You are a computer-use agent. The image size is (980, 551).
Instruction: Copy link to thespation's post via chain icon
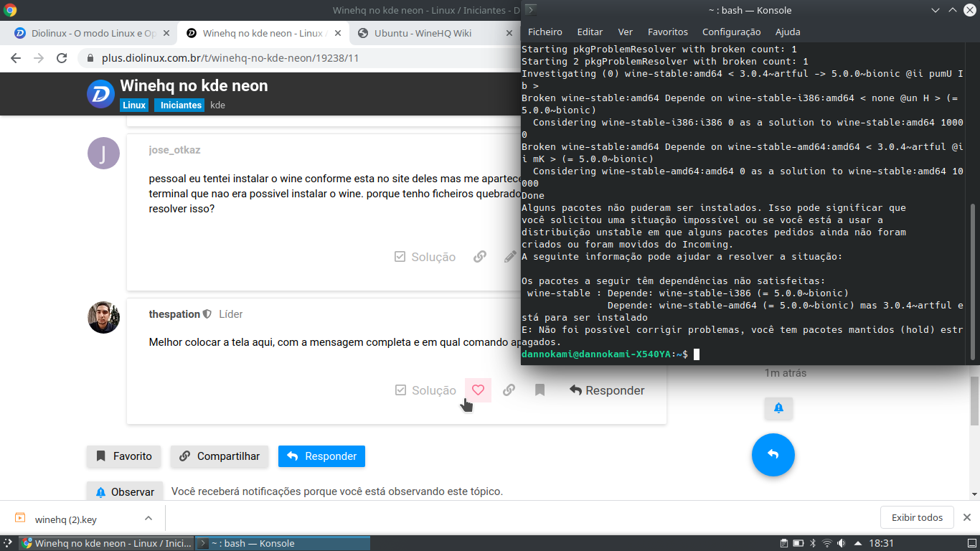tap(509, 390)
